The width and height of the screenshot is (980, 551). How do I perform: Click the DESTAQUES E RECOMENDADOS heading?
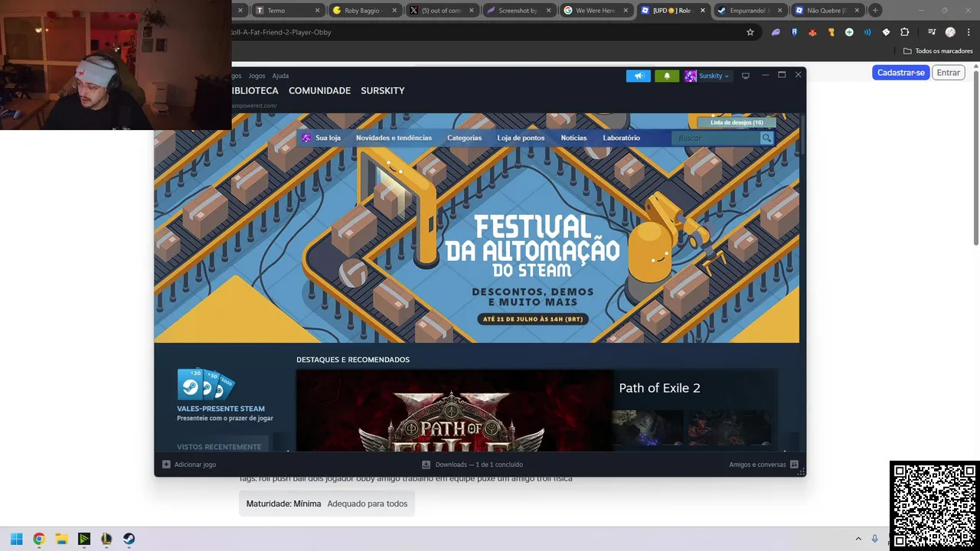point(353,360)
